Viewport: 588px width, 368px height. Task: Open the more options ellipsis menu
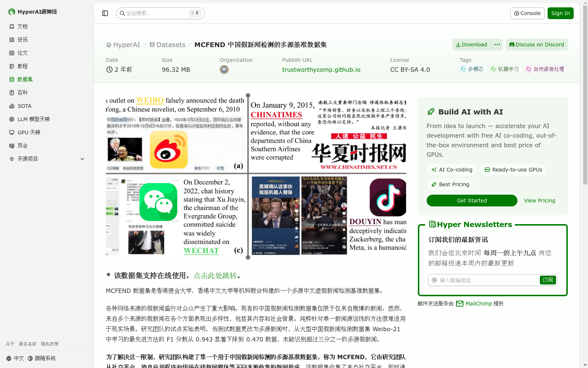(x=497, y=45)
